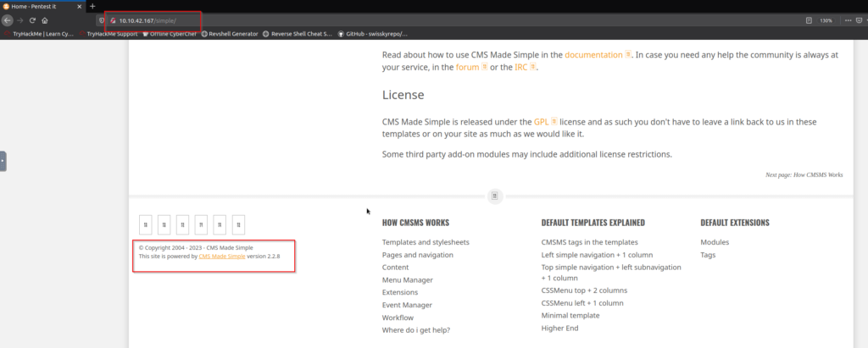The image size is (868, 348).
Task: Follow the CMS Made Simple footer link
Action: click(221, 256)
